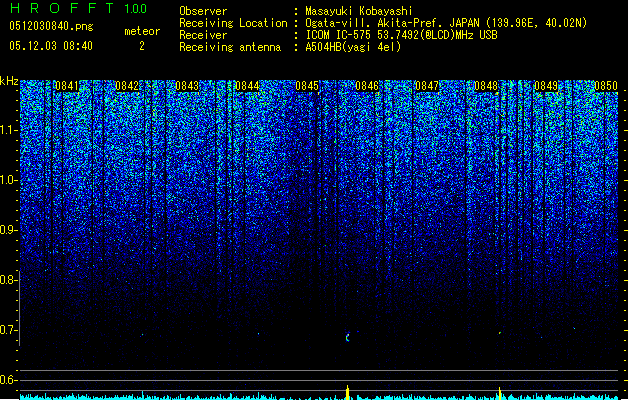The height and width of the screenshot is (400, 629).
Task: Click the faint meteor echo near 0848
Action: (x=500, y=333)
